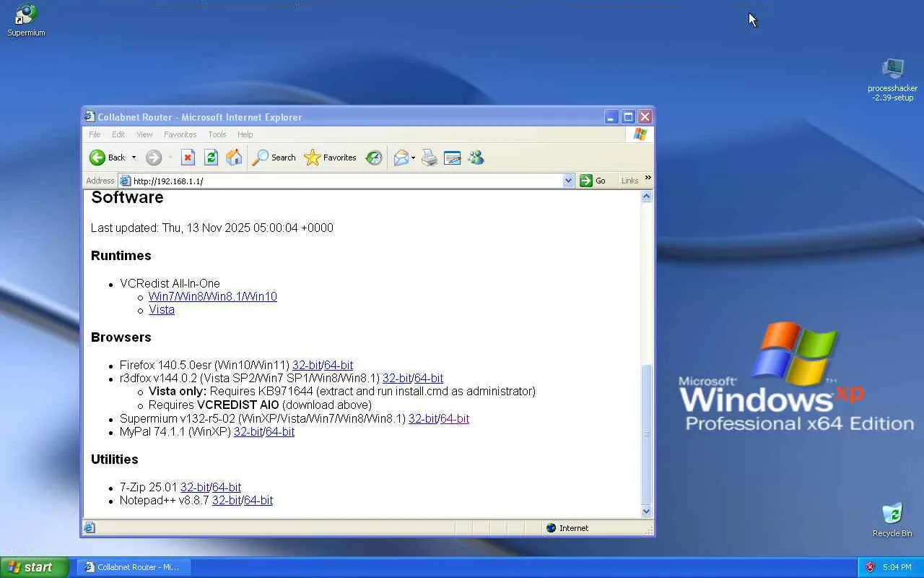Download r3dfox v144.0.2 32-bit

point(397,379)
